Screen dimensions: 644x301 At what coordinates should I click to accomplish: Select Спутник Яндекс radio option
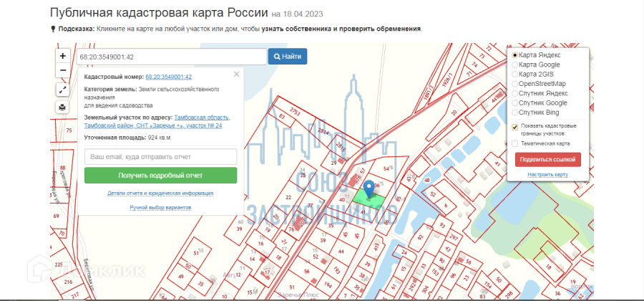[x=514, y=93]
